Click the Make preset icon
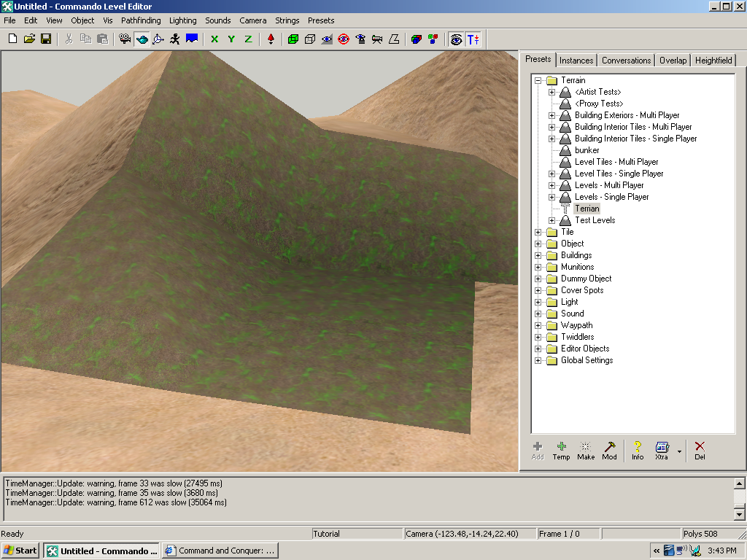Viewport: 747px width, 560px height. click(x=586, y=450)
